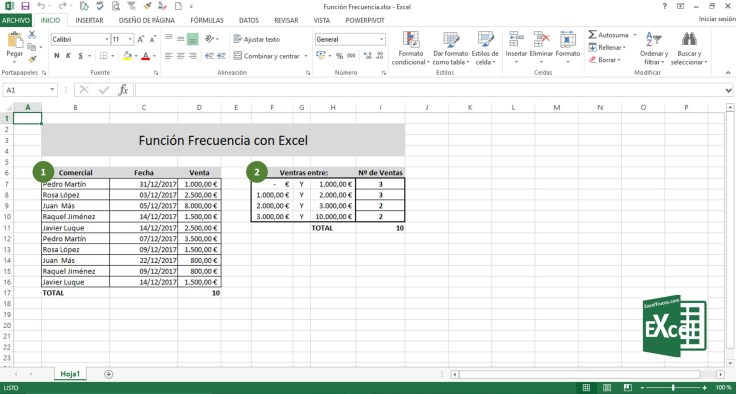Undo the last action
Screen dimensions: 736x394
point(41,6)
